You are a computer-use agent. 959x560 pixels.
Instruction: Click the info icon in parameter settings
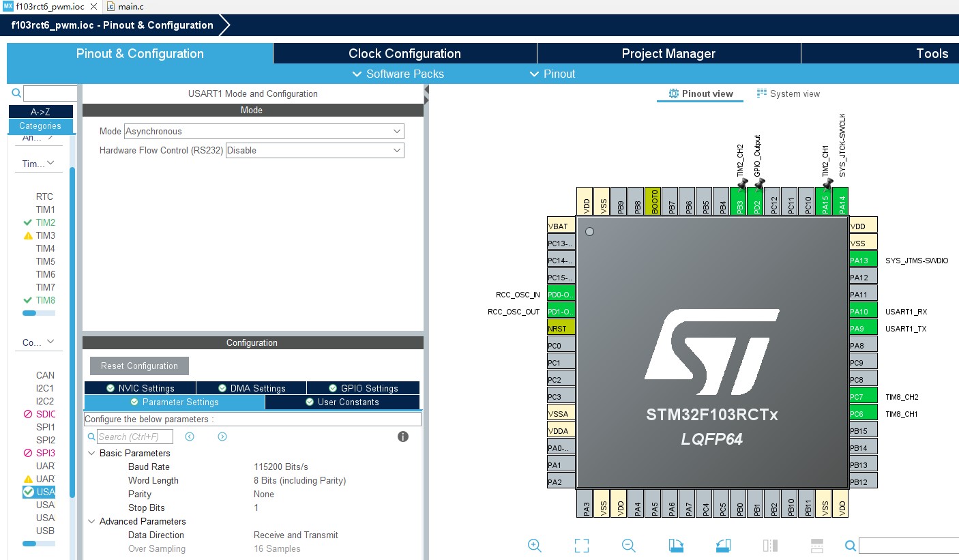[x=403, y=437]
